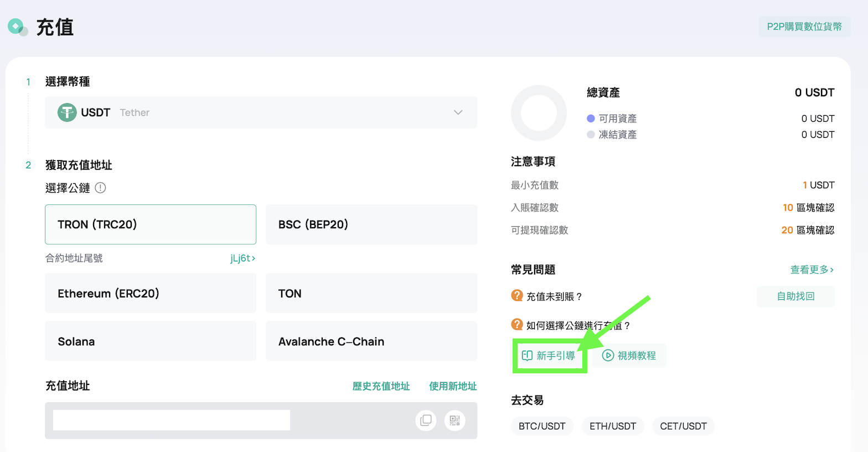Viewport: 868px width, 452px height.
Task: Click the 10 區塊確認 value
Action: (x=808, y=208)
